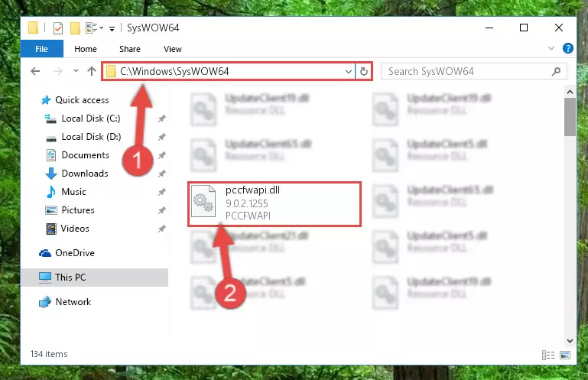Open Downloads in the sidebar
Viewport: 588px width, 380px height.
tap(85, 174)
